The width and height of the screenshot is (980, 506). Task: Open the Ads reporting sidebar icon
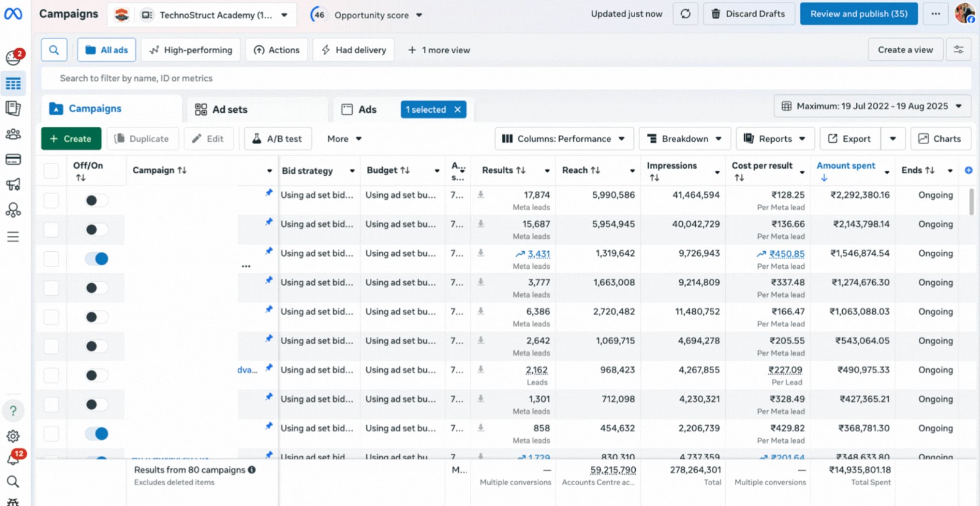coord(13,108)
